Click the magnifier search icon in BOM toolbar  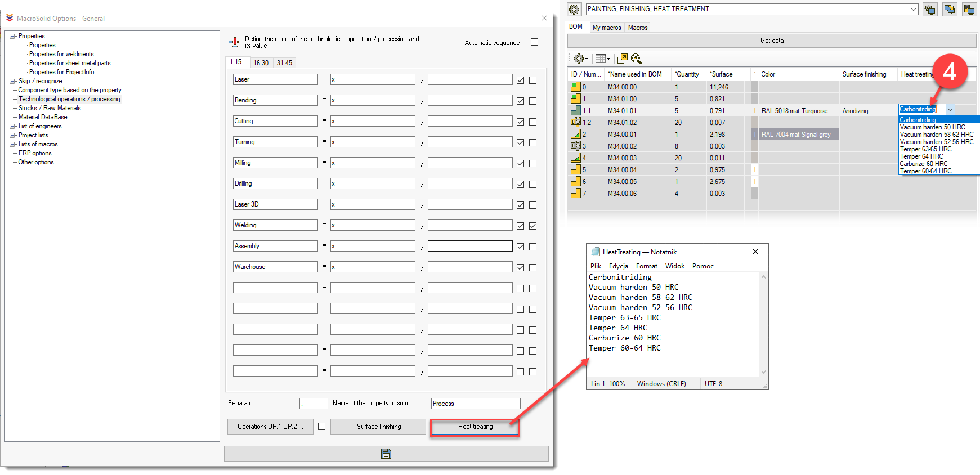636,59
